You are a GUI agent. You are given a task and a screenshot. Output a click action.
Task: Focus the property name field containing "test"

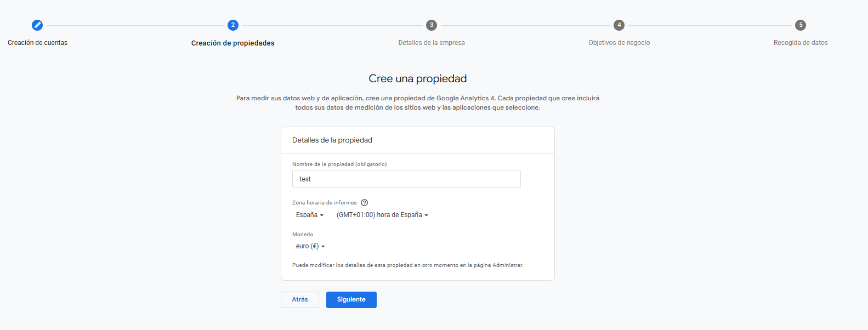(x=406, y=179)
